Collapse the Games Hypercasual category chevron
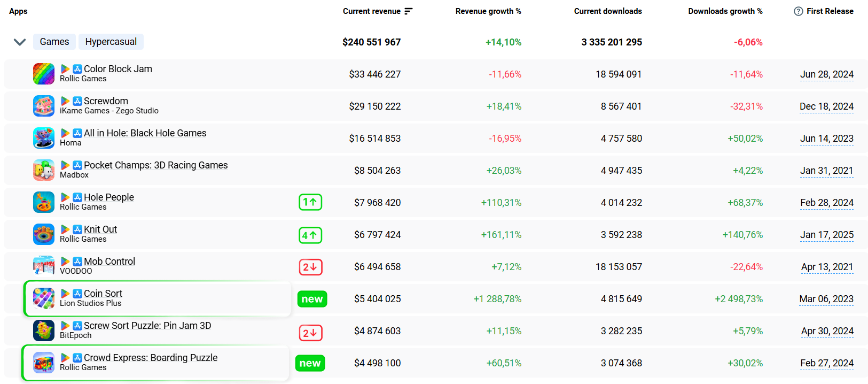The image size is (868, 384). point(20,42)
